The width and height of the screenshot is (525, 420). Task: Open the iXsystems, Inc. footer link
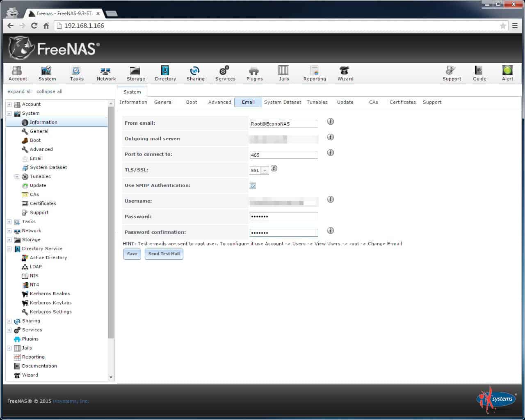[71, 401]
